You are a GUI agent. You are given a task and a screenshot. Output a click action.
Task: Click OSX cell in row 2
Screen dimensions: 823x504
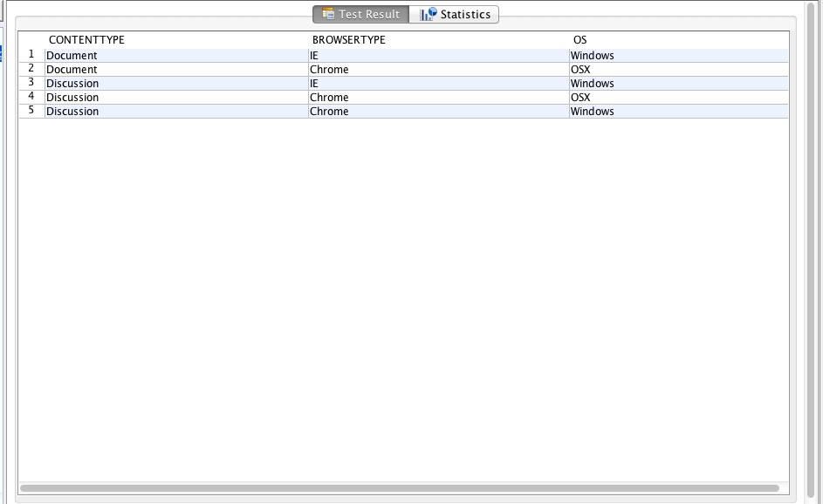point(679,69)
